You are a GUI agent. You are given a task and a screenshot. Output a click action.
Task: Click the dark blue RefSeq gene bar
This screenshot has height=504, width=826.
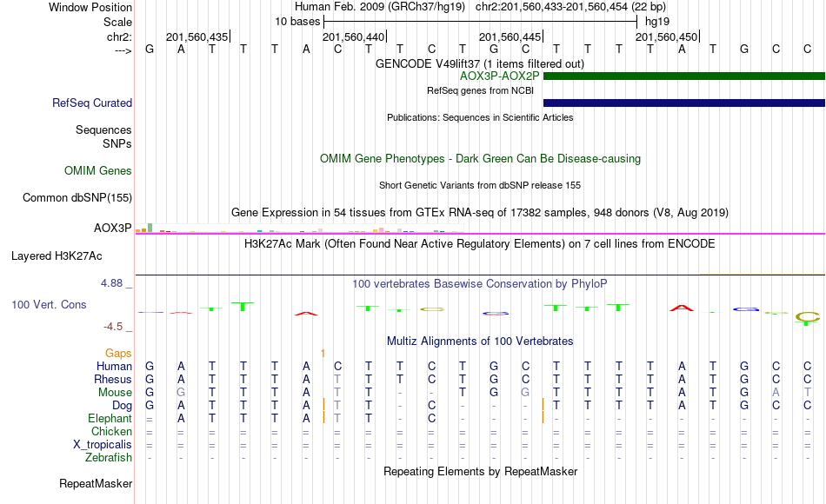pyautogui.click(x=683, y=103)
